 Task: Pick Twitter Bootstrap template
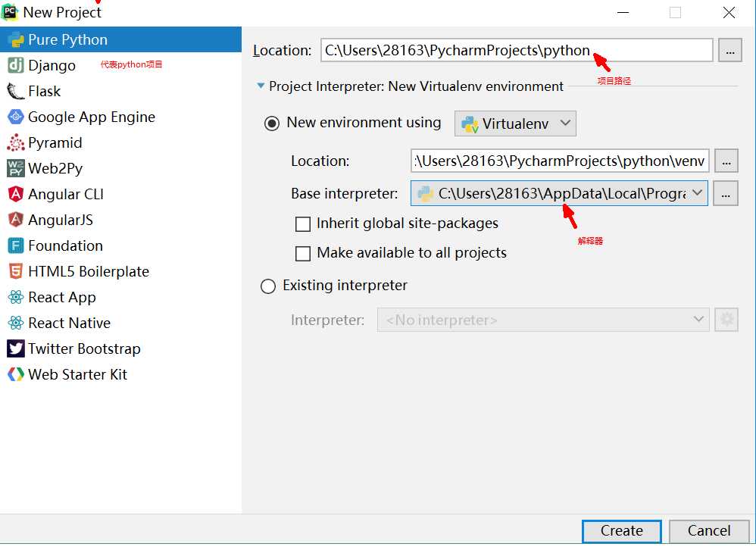(x=120, y=348)
